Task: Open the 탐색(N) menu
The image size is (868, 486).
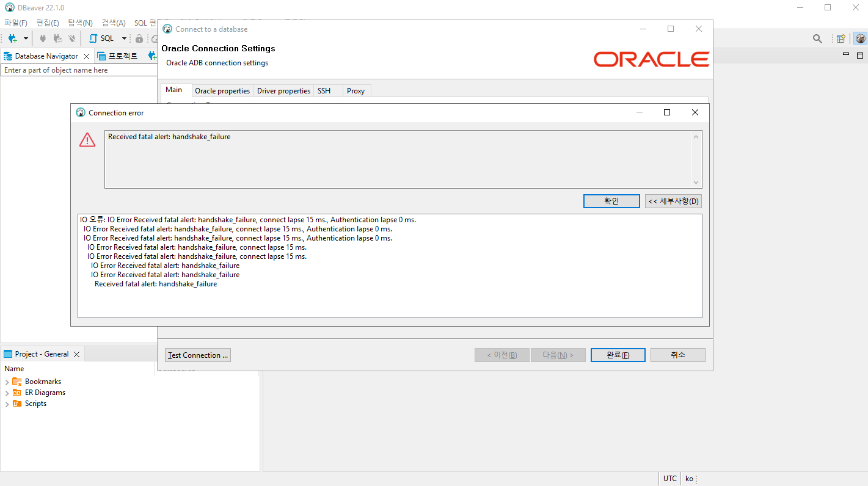Action: coord(80,23)
